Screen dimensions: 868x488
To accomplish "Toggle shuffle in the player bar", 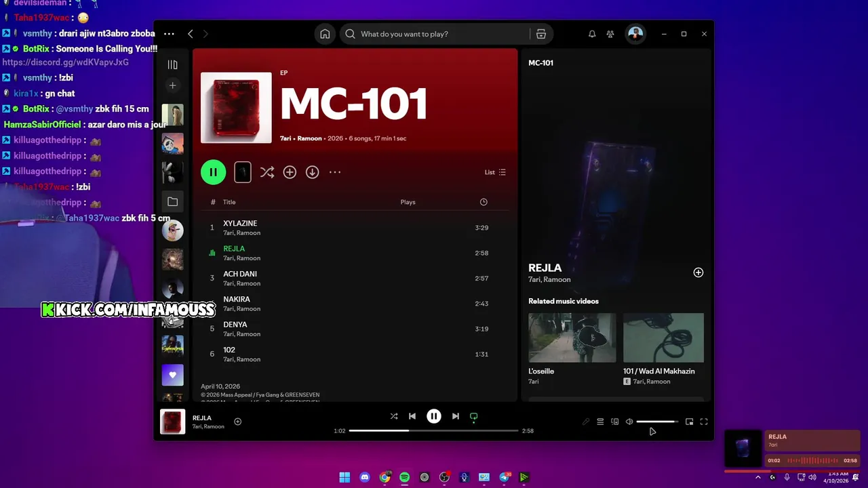I will tap(394, 416).
